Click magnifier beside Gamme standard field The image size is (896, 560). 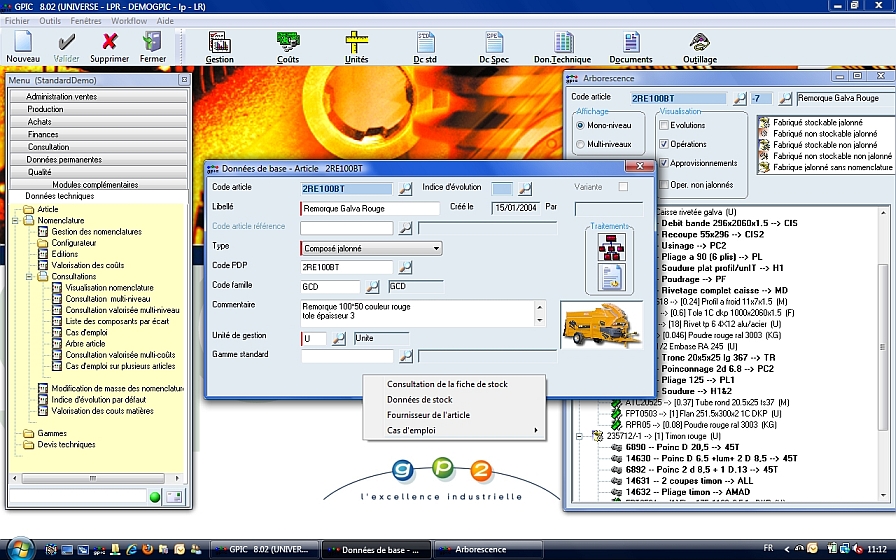point(405,355)
